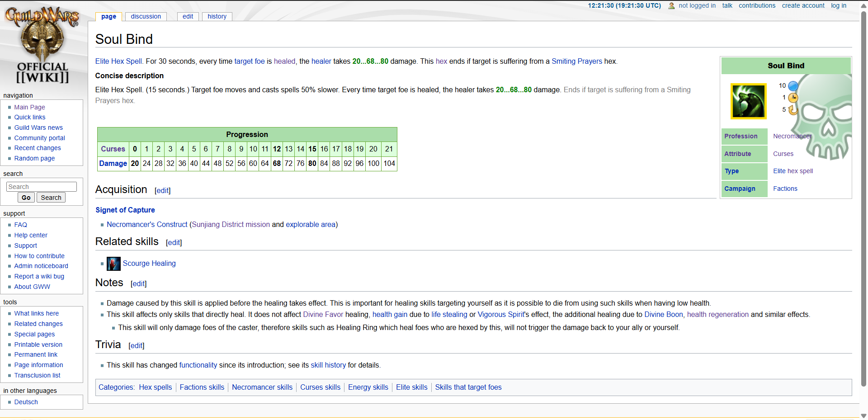This screenshot has height=420, width=868.
Task: Open Quick links in navigation
Action: coord(30,117)
